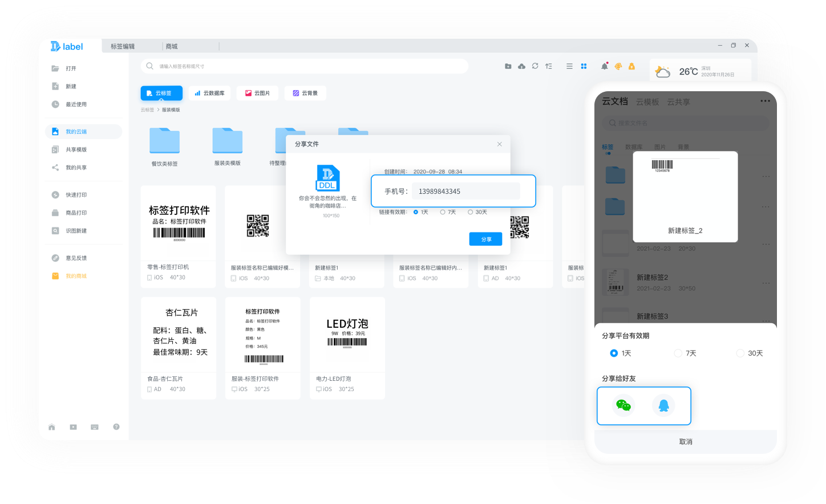Open 最近使用 recent files
The height and width of the screenshot is (504, 826).
69,104
